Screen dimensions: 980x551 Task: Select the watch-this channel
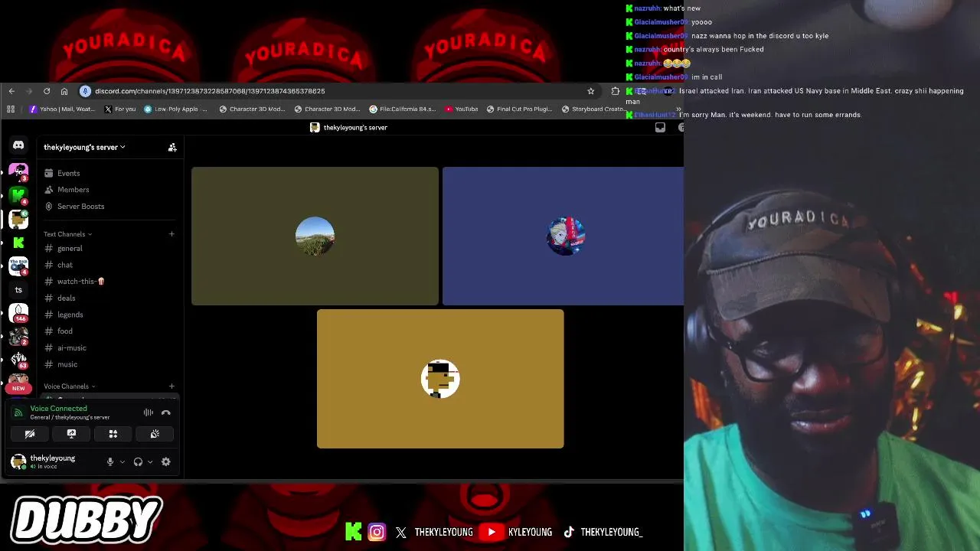(109, 282)
